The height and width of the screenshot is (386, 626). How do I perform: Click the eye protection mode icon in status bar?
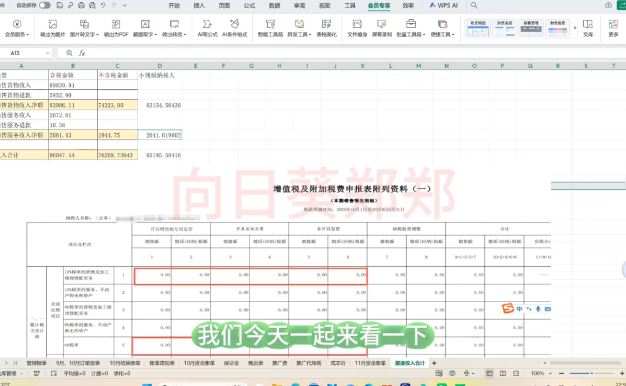tap(452, 373)
